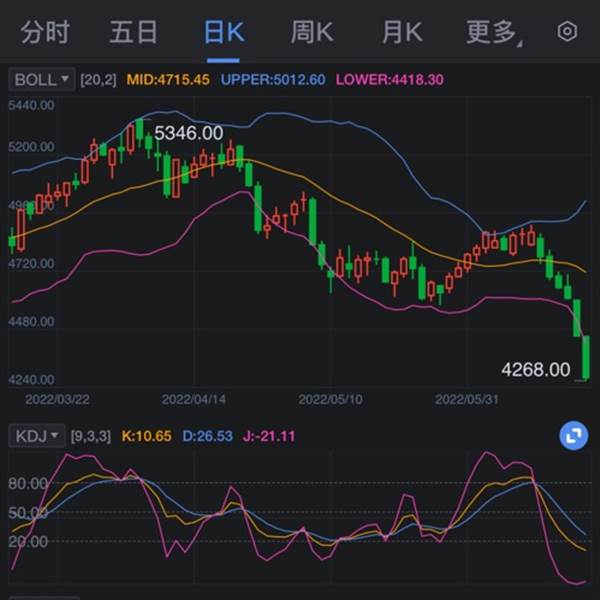Click the K:10.65 indicator value
The width and height of the screenshot is (600, 600).
(x=147, y=436)
